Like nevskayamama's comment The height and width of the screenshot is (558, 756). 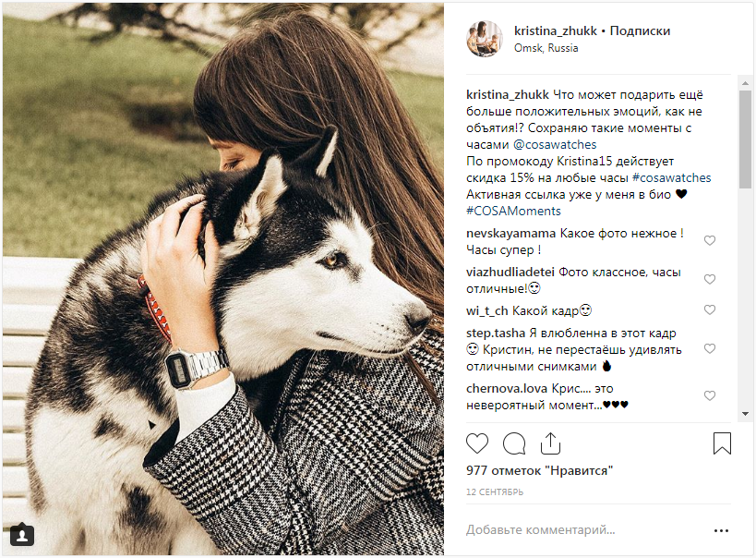710,240
